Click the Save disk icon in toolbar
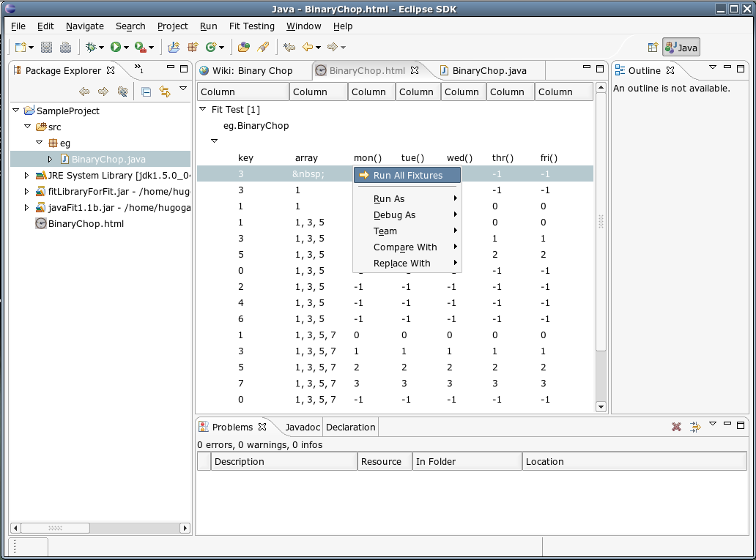The height and width of the screenshot is (560, 756). tap(46, 48)
